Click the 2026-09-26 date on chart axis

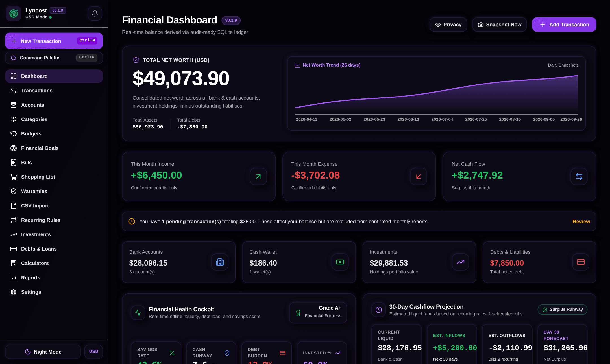[x=571, y=119]
